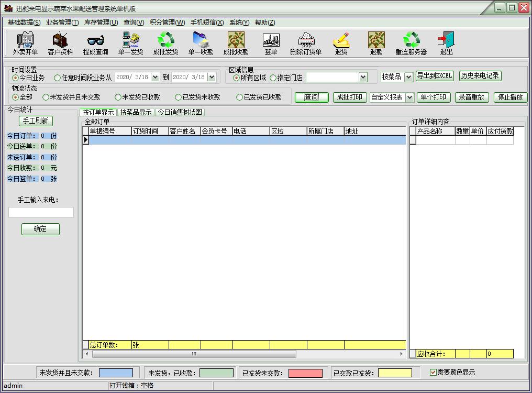Expand the start date dropdown
Image resolution: width=532 pixels, height=393 pixels.
[155, 77]
